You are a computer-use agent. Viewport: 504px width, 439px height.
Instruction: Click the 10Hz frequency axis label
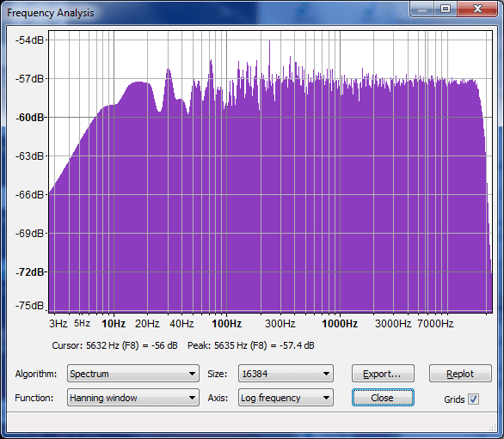coord(114,323)
